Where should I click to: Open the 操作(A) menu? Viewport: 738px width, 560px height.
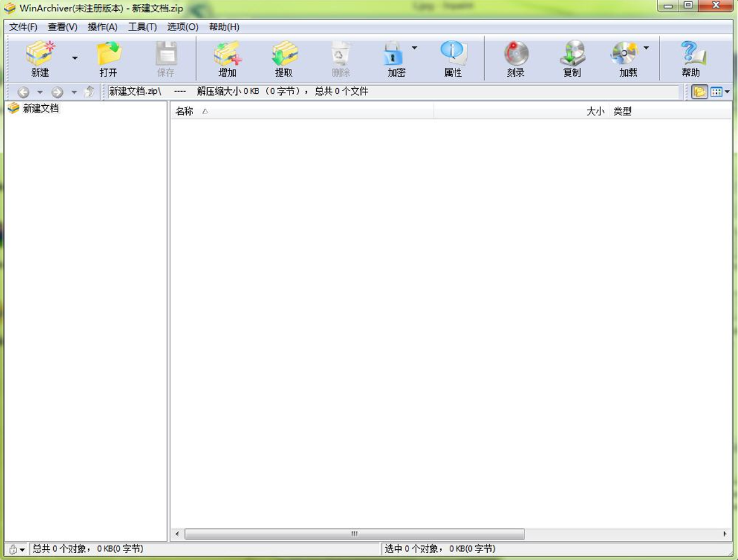103,27
